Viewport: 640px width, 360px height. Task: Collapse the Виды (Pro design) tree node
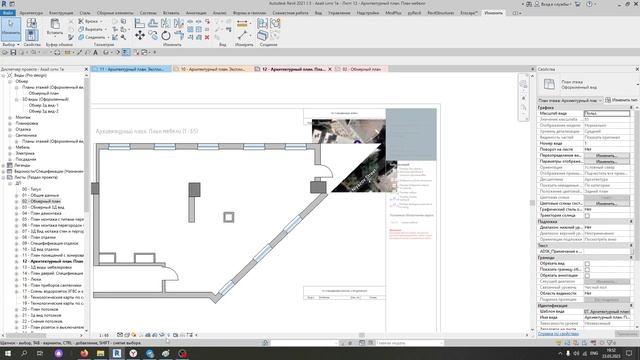(x=3, y=76)
